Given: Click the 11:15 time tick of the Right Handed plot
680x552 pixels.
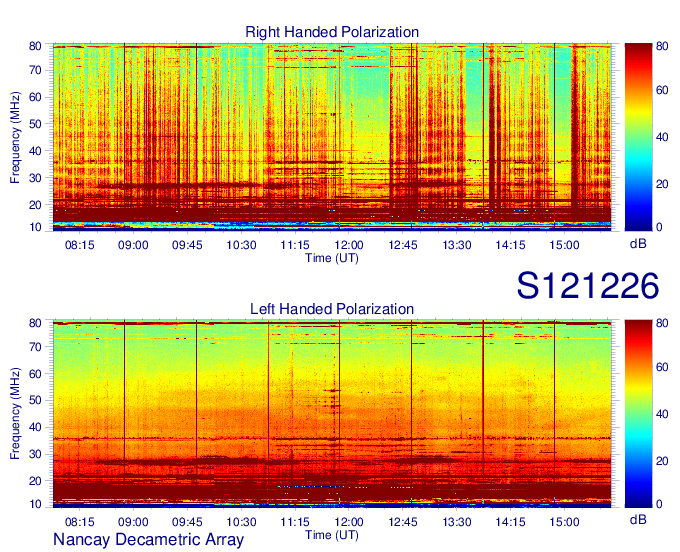Looking at the screenshot, I should pos(295,245).
